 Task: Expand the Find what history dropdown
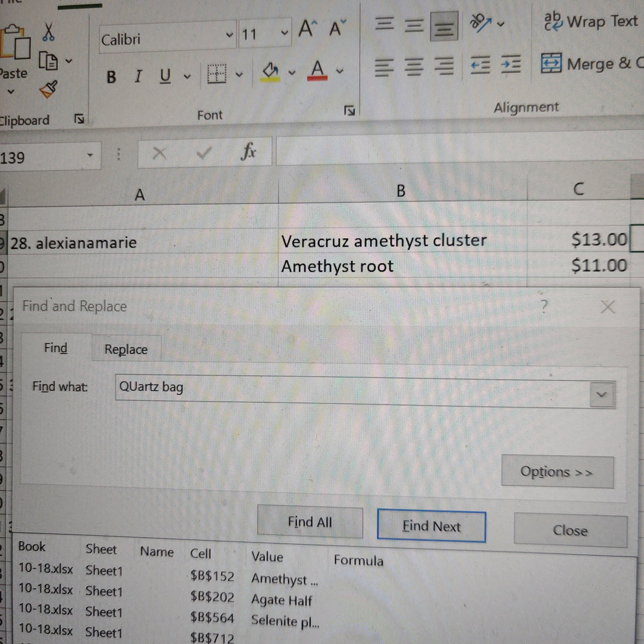[x=601, y=395]
